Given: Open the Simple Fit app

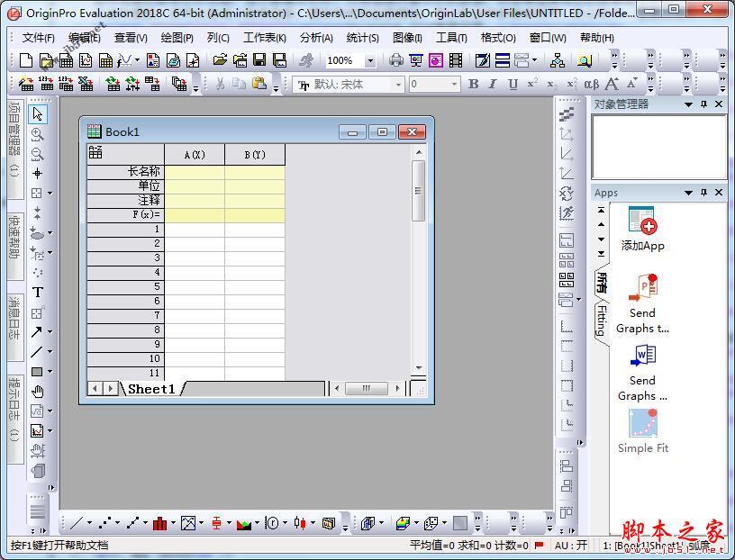Looking at the screenshot, I should [x=642, y=431].
